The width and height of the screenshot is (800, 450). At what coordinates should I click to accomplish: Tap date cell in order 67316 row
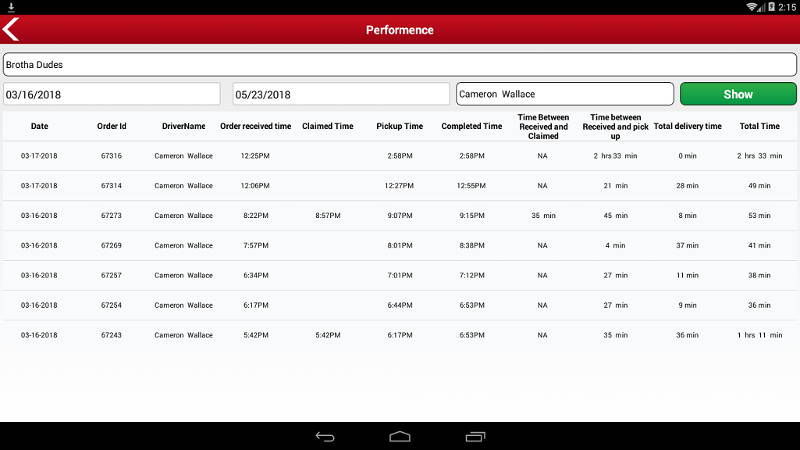pos(39,156)
